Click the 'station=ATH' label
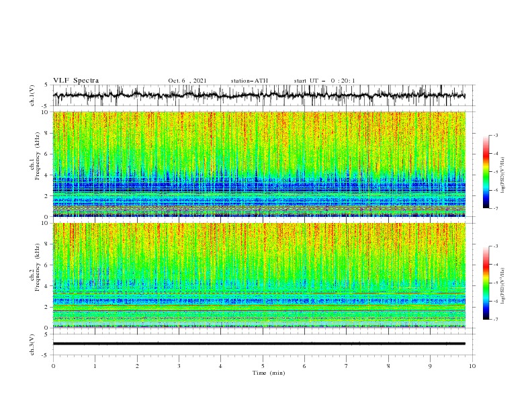Screen dimensions: 532x411 [x=249, y=81]
